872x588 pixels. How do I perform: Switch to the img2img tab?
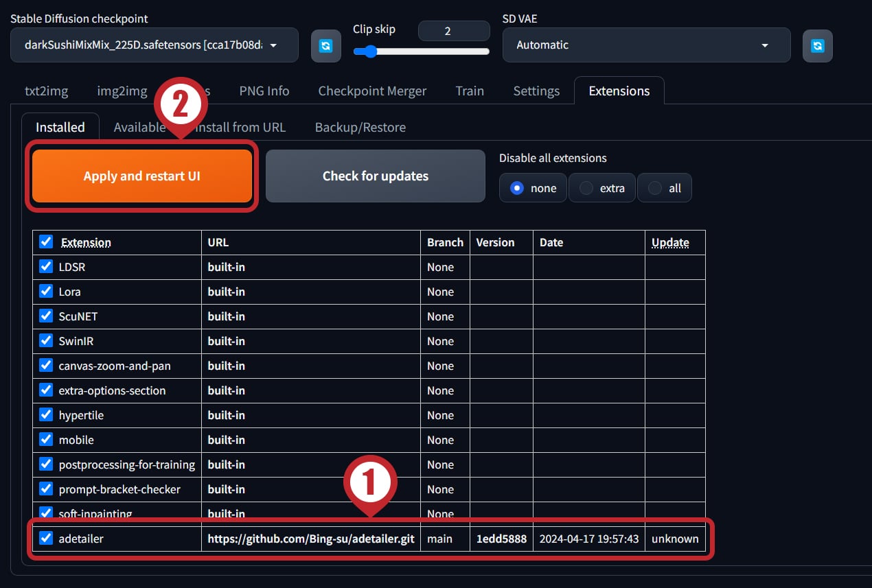pos(122,91)
